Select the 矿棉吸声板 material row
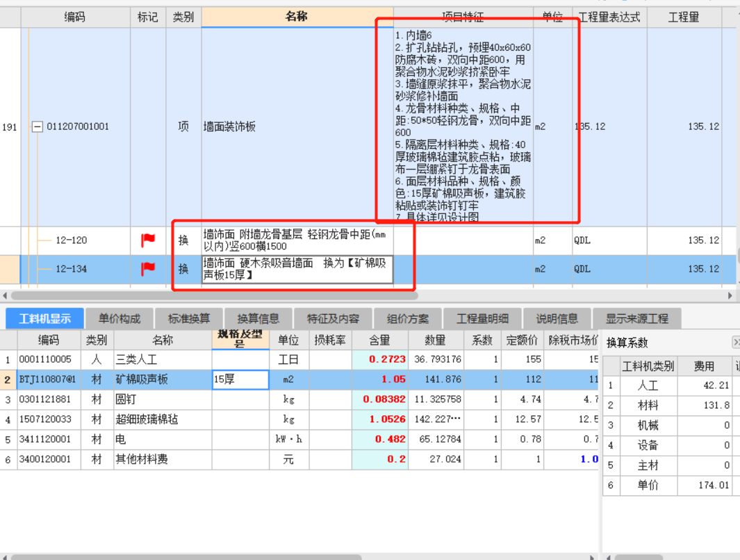Image resolution: width=740 pixels, height=560 pixels. [142, 379]
